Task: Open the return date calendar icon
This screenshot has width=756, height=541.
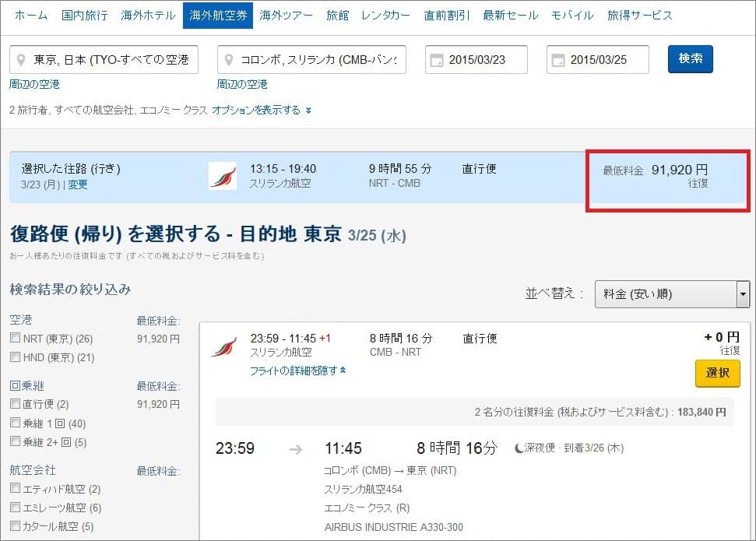Action: click(559, 60)
